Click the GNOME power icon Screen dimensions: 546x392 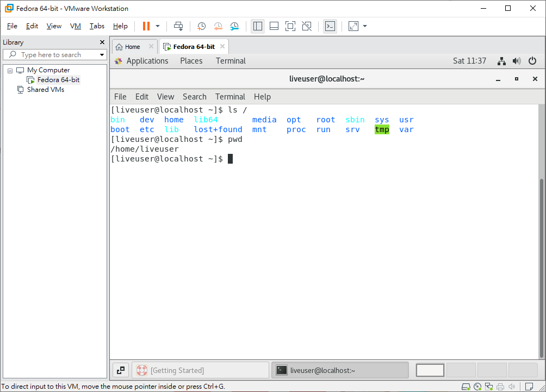[532, 61]
